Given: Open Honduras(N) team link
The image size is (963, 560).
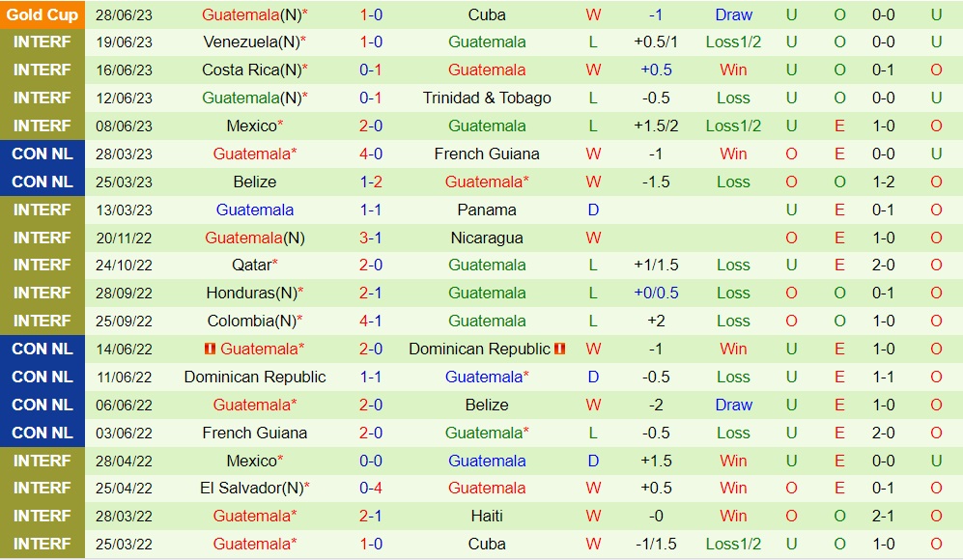Looking at the screenshot, I should (251, 293).
